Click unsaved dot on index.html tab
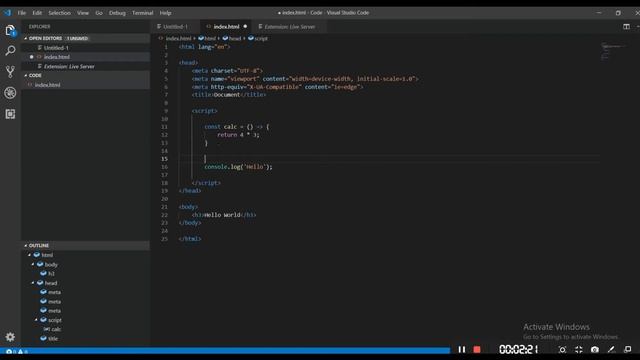Image resolution: width=640 pixels, height=360 pixels. click(x=245, y=27)
